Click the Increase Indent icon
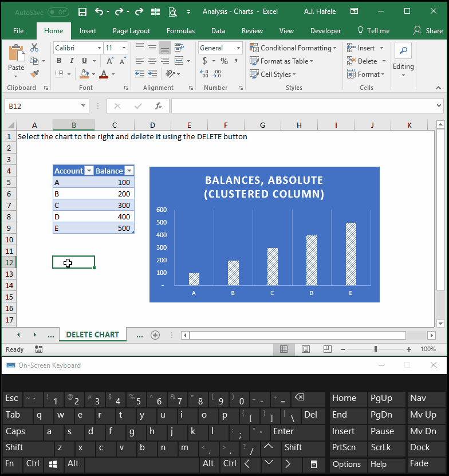Viewport: 449px width, 476px height. point(152,74)
